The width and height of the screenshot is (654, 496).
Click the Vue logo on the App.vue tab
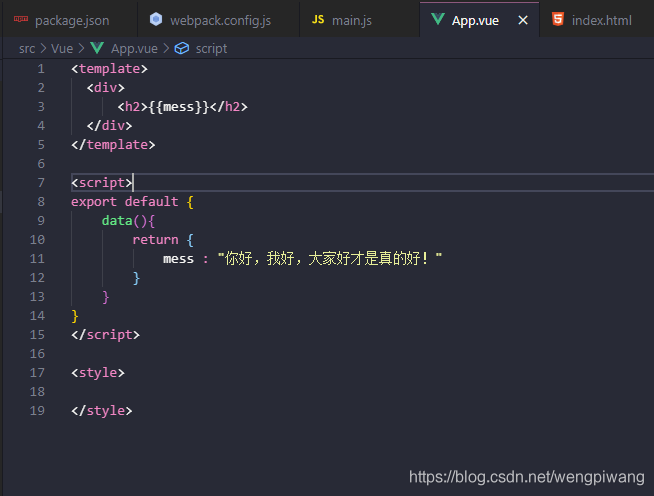click(x=438, y=20)
